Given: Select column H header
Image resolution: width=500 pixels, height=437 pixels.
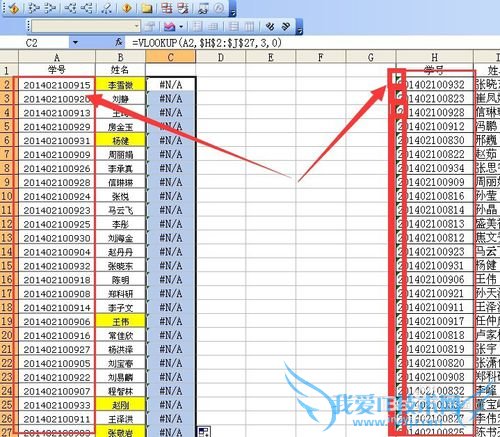Looking at the screenshot, I should click(434, 57).
